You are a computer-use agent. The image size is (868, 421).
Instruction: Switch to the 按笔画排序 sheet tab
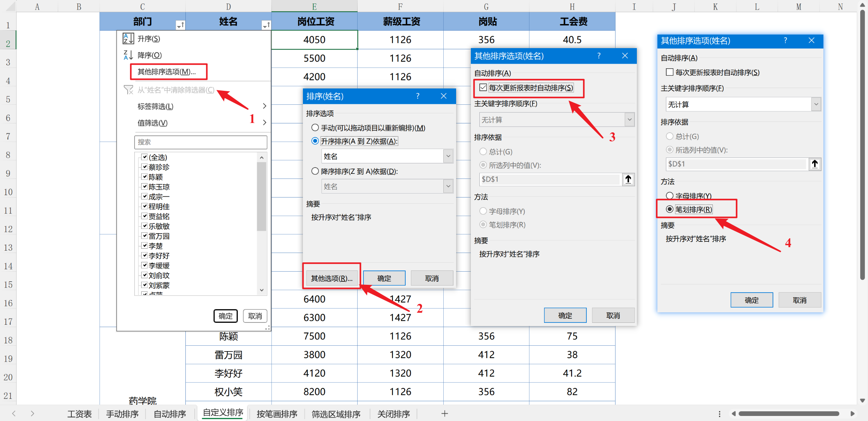[277, 414]
